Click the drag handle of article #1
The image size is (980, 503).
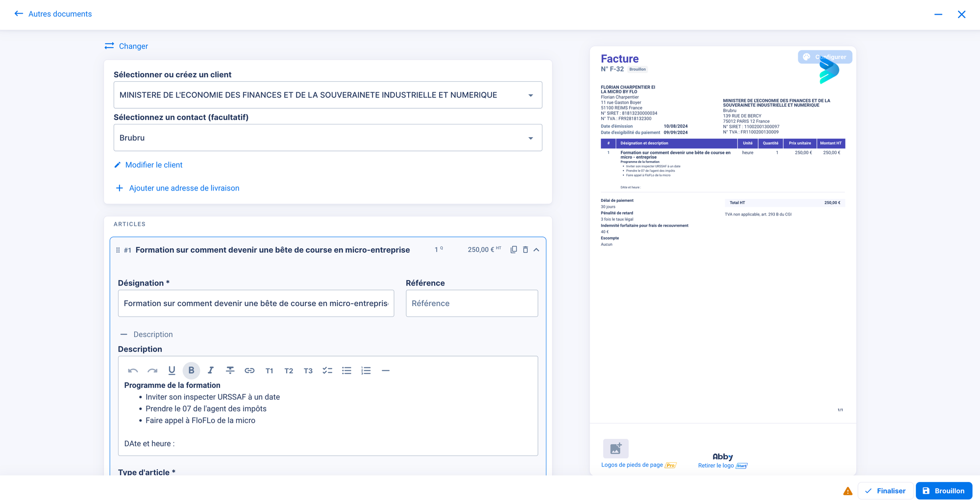pos(118,250)
